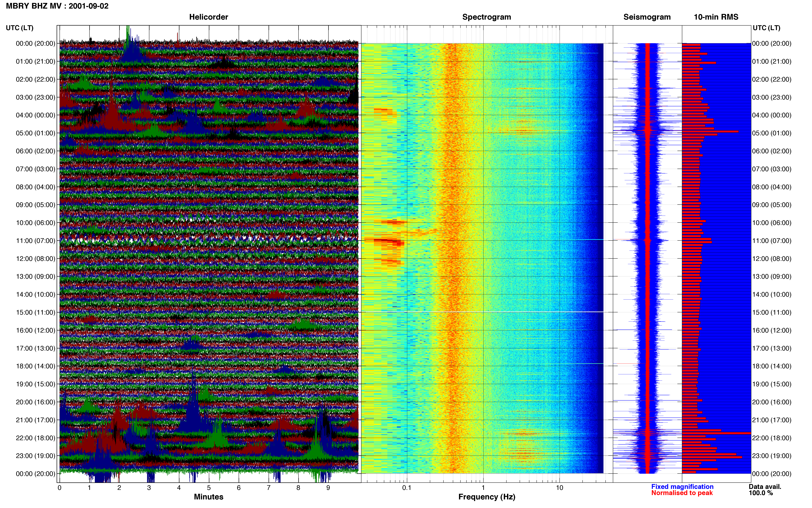The image size is (812, 508).
Task: Click the Seismogram panel heading
Action: [647, 17]
